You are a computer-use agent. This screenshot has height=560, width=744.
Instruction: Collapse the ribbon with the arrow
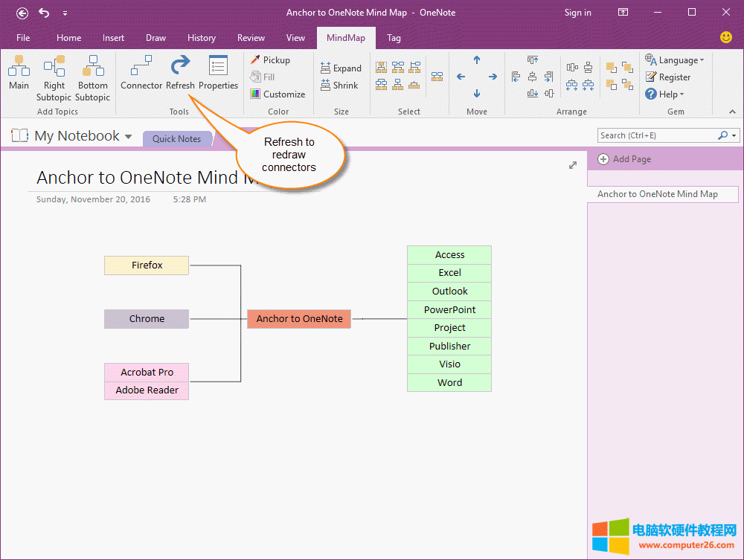(x=731, y=112)
